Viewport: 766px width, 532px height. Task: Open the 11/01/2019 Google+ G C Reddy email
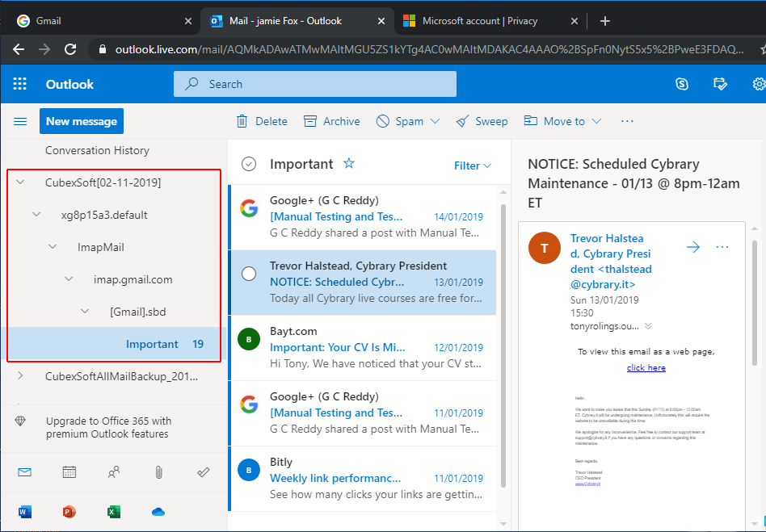[363, 413]
